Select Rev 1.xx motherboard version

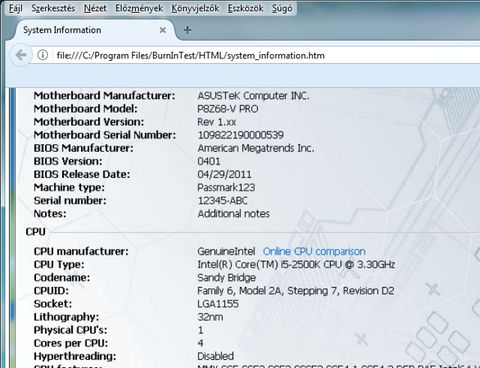tap(217, 122)
